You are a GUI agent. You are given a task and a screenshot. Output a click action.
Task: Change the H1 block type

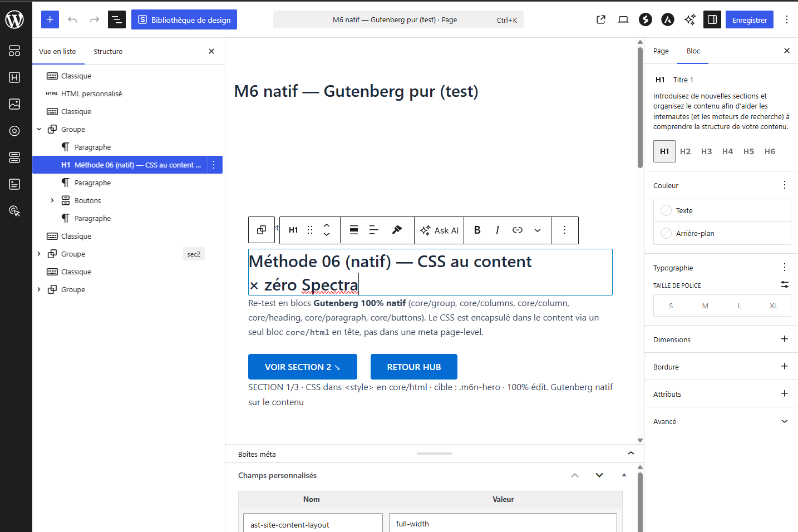click(293, 230)
